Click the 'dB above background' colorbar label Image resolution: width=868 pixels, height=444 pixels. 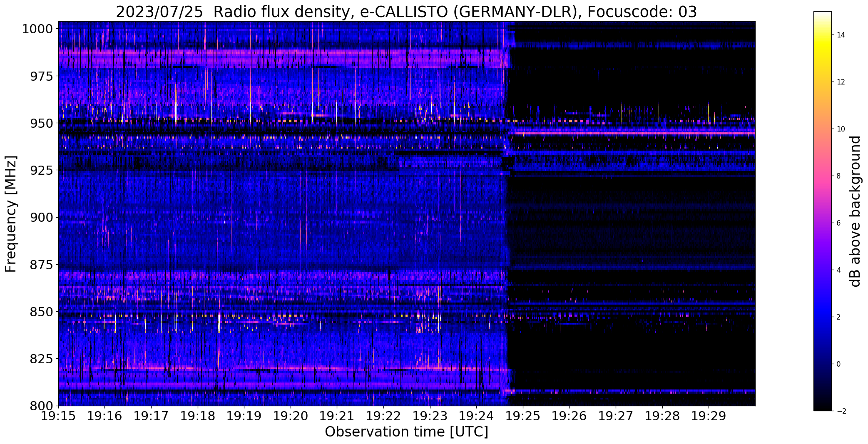[855, 211]
